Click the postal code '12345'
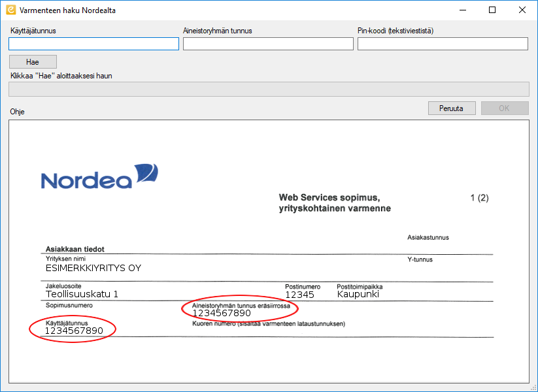The image size is (538, 392). (x=299, y=295)
